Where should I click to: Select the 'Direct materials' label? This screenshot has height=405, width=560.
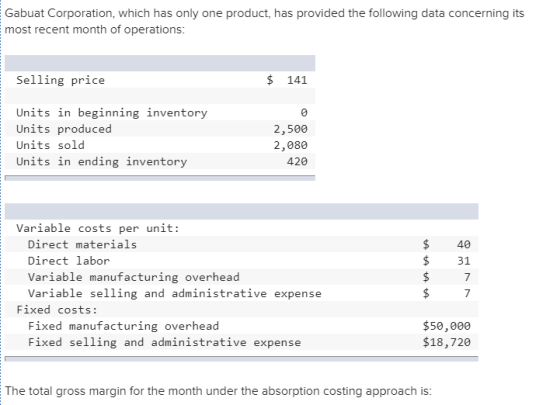(82, 245)
